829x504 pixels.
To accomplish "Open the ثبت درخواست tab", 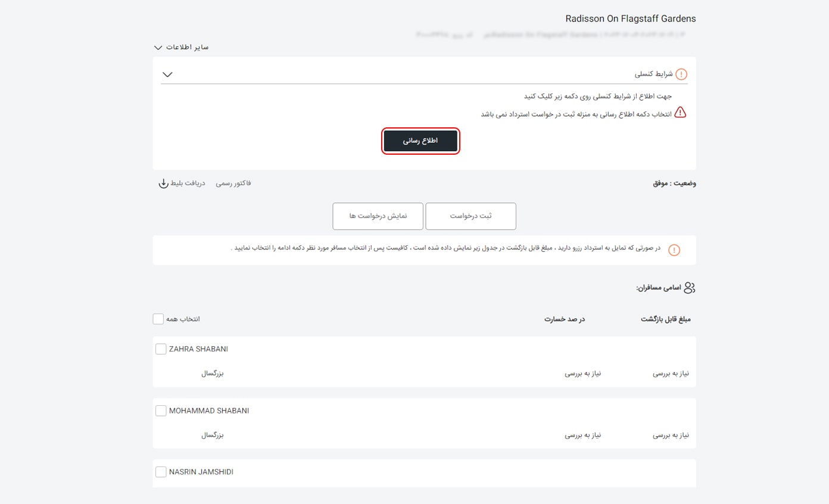I will [470, 216].
